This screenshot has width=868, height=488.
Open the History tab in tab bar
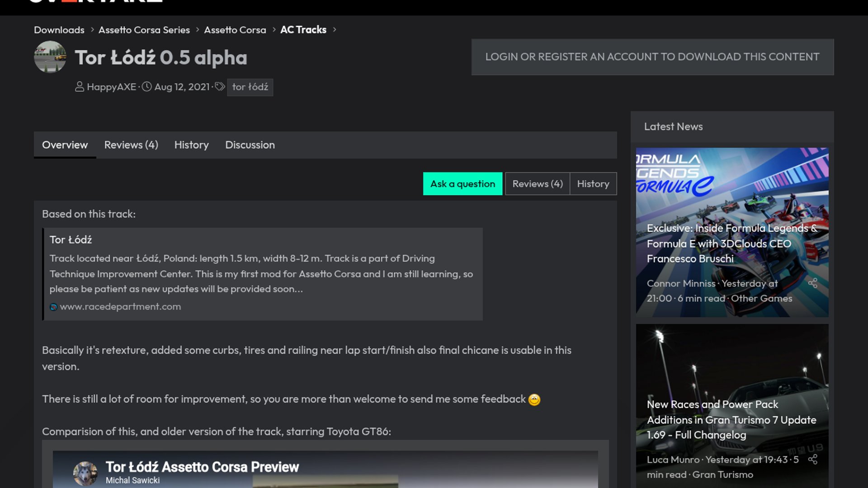[192, 145]
